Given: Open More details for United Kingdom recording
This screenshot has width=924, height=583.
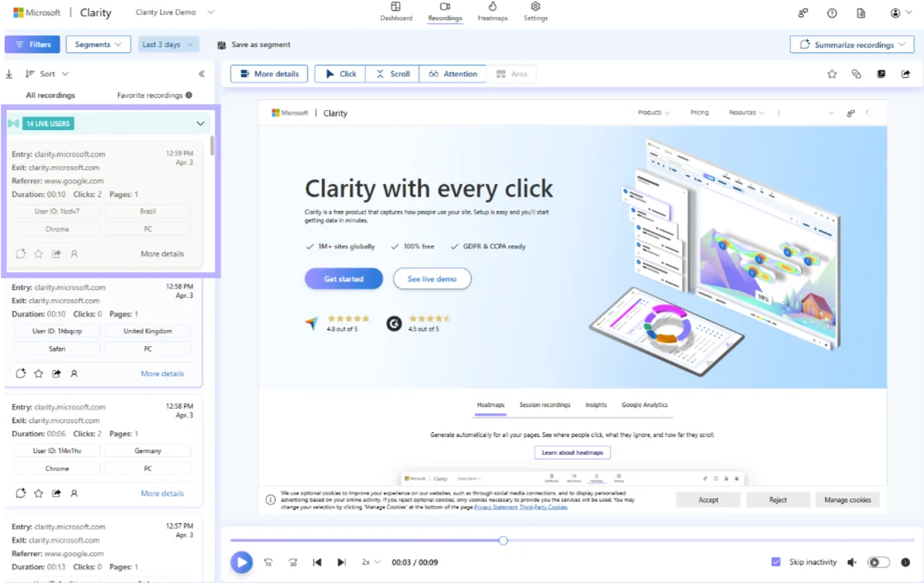Looking at the screenshot, I should [162, 374].
